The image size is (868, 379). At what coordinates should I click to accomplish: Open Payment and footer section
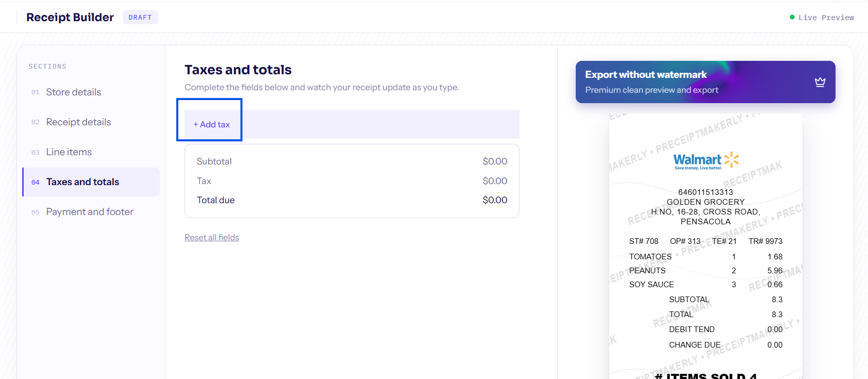click(x=91, y=212)
